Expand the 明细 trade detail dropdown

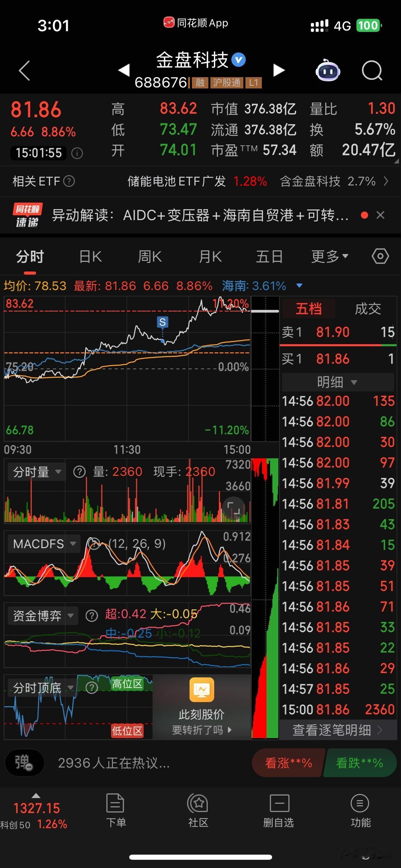coord(338,382)
